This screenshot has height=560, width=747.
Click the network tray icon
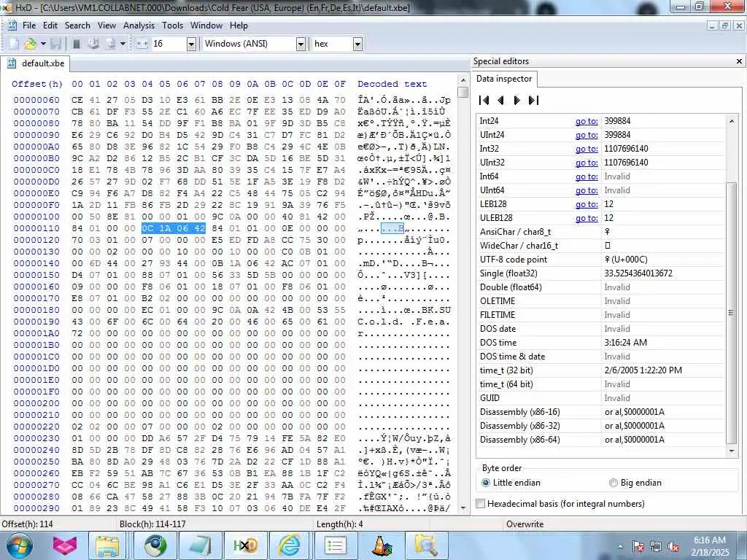[x=656, y=547]
